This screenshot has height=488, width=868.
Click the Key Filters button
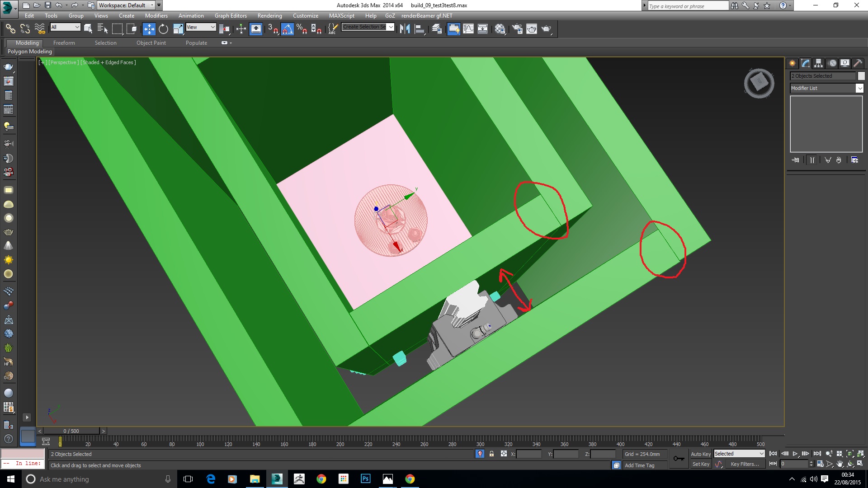coord(744,464)
